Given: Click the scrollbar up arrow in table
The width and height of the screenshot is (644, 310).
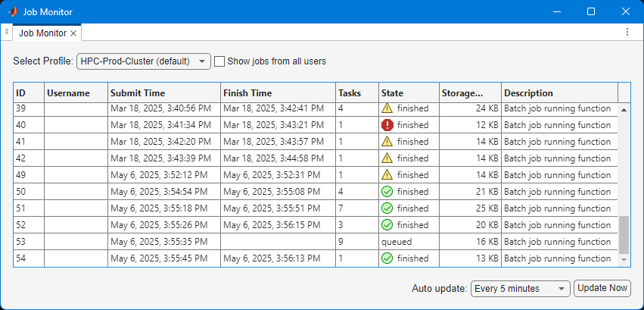Looking at the screenshot, I should 624,109.
